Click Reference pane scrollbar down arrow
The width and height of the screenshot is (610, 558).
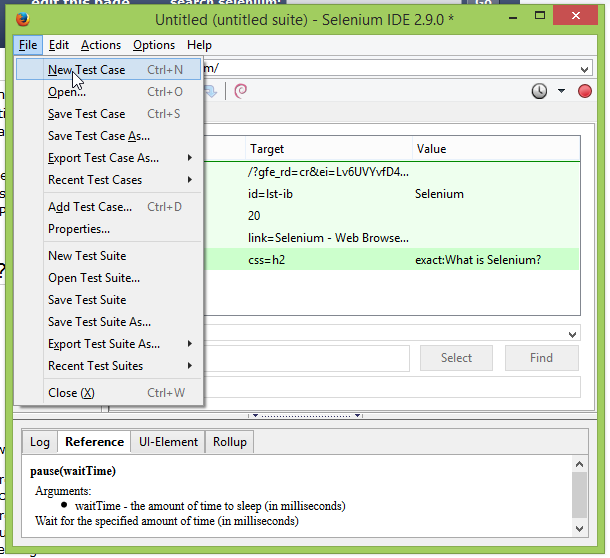(579, 529)
